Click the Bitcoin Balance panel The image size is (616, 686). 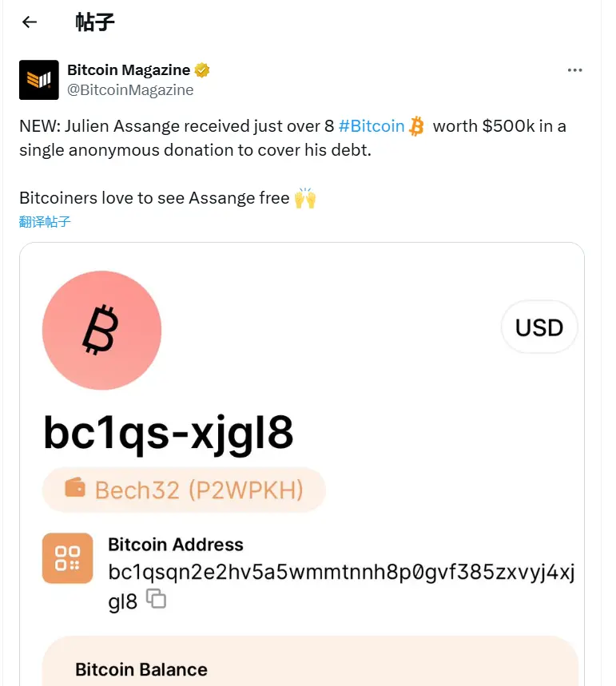[x=310, y=661]
